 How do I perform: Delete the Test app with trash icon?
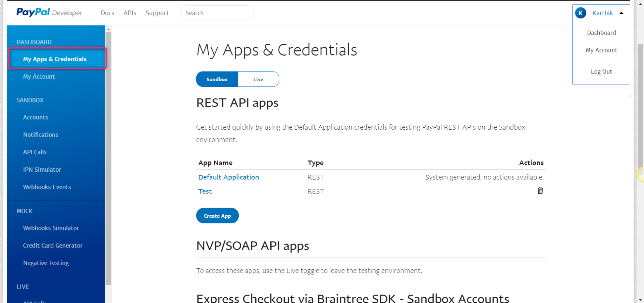point(540,191)
